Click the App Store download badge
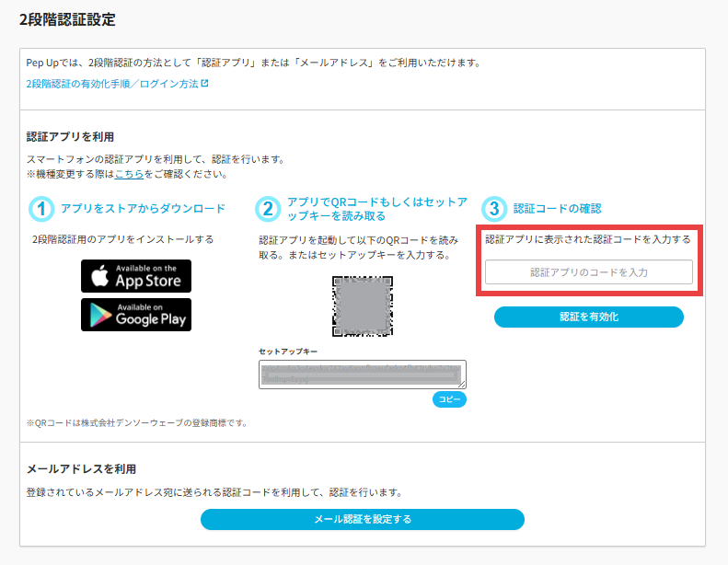The height and width of the screenshot is (565, 728). point(136,276)
